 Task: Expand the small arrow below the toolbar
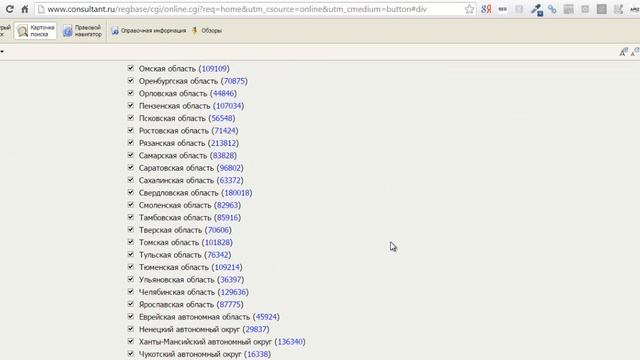tap(2, 51)
